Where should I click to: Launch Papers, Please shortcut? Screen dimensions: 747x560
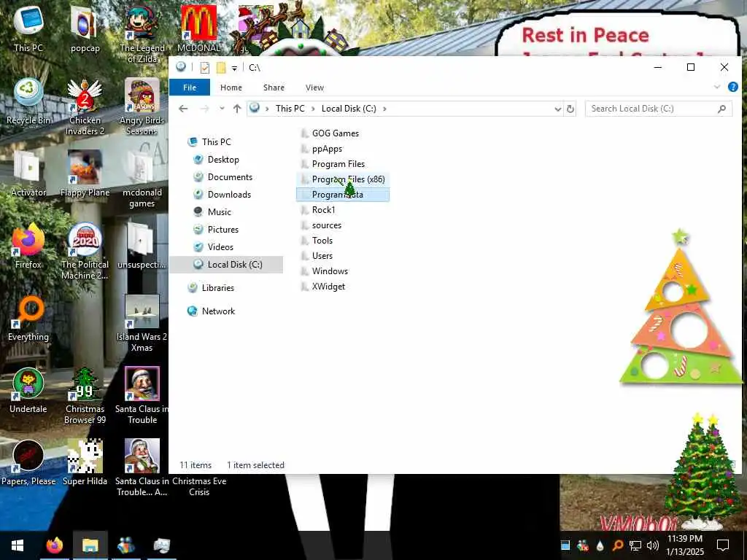(28, 462)
